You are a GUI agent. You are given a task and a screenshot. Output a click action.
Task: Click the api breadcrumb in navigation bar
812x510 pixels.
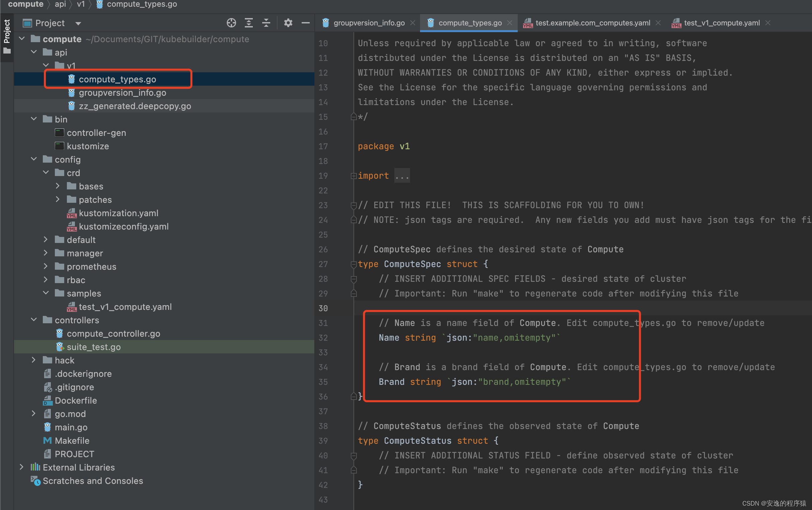(60, 4)
